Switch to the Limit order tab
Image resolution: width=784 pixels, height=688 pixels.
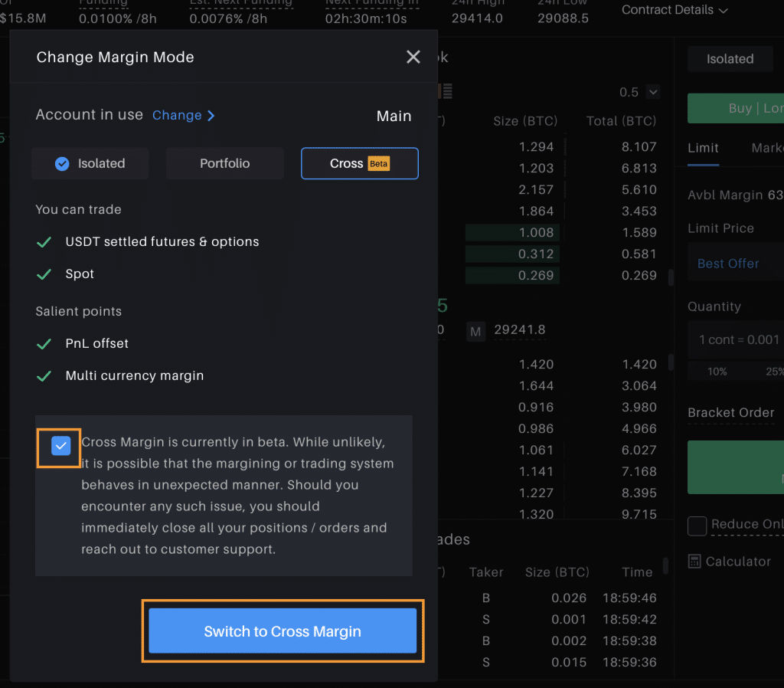tap(703, 148)
